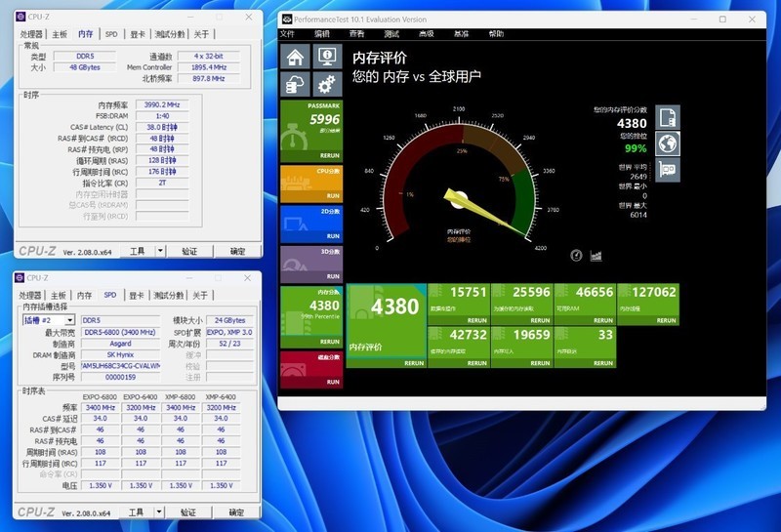The height and width of the screenshot is (532, 781).
Task: Open the 文件 menu in PerformanceTest
Action: [287, 34]
